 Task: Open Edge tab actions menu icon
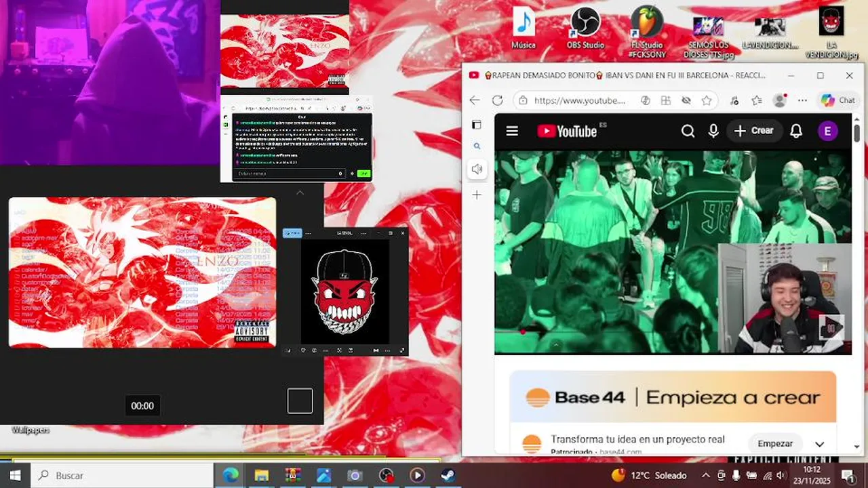pyautogui.click(x=476, y=125)
